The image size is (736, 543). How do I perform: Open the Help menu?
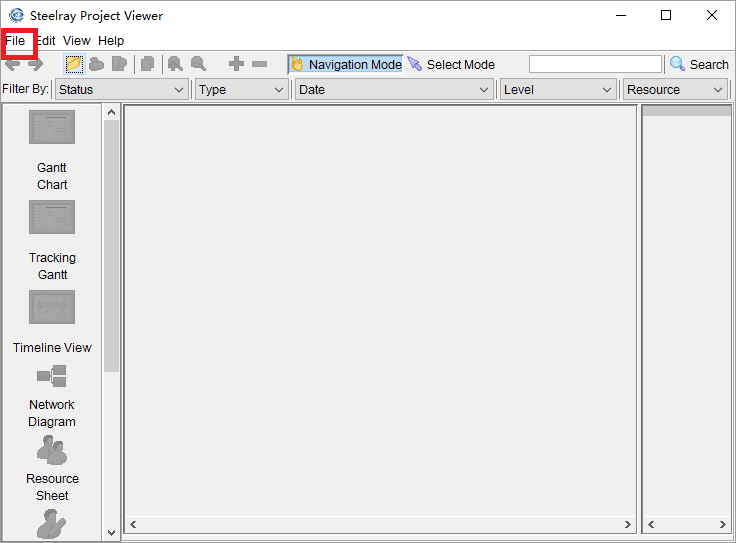(111, 41)
